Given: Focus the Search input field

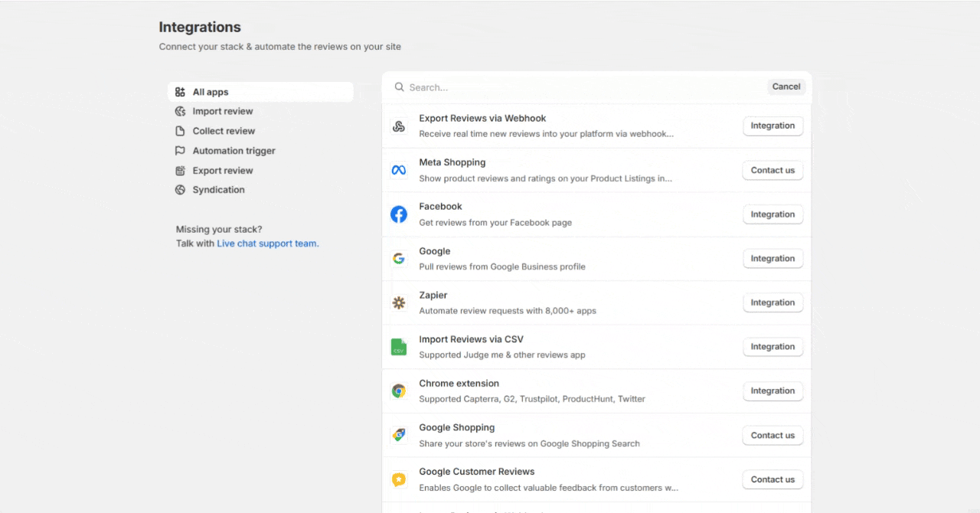Looking at the screenshot, I should coord(582,87).
